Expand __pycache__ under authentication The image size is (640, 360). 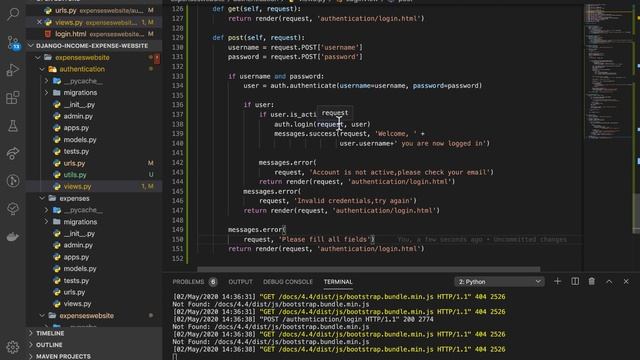47,81
